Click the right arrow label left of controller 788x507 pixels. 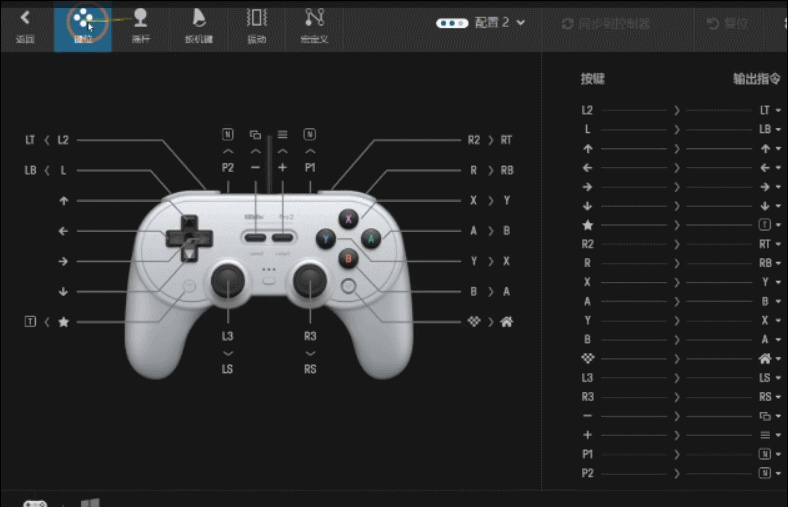tap(63, 261)
